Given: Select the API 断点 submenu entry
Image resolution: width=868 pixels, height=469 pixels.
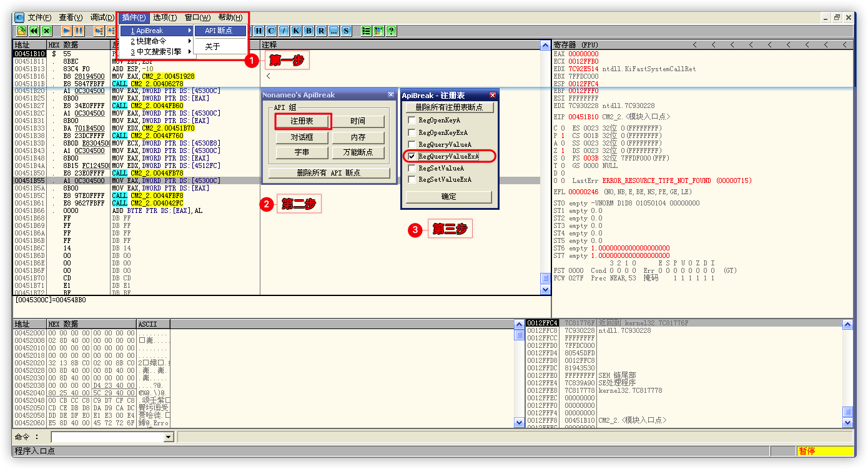Looking at the screenshot, I should 219,31.
